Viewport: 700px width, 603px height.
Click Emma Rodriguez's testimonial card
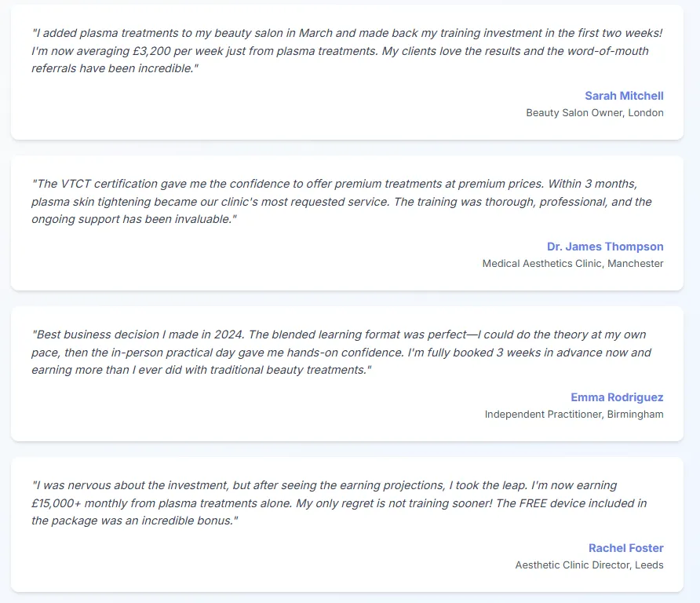(x=347, y=374)
